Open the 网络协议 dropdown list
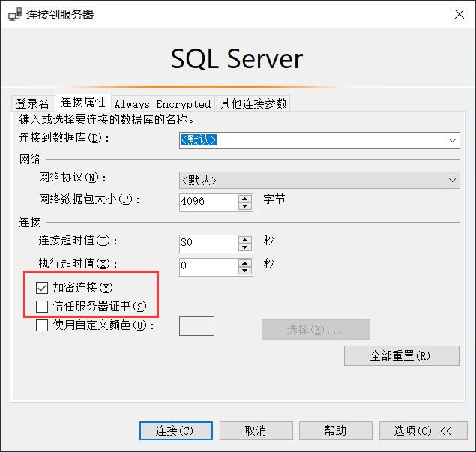 (x=452, y=180)
